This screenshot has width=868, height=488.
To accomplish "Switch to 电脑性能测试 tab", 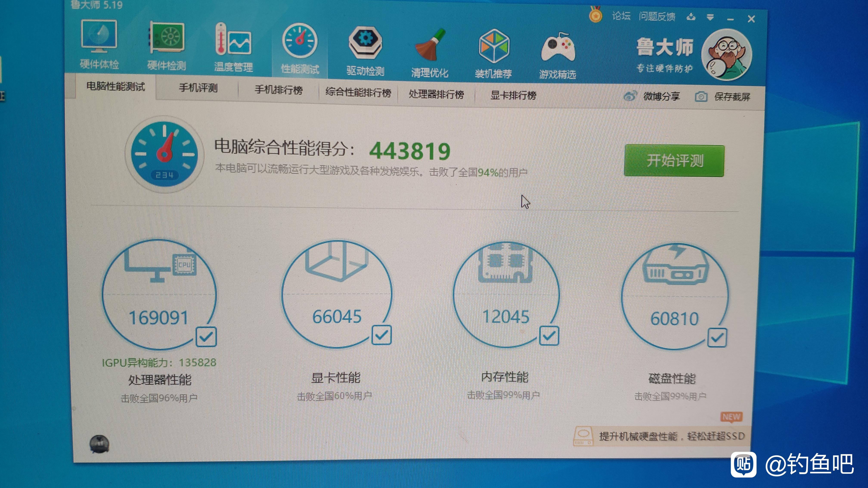I will click(x=116, y=86).
